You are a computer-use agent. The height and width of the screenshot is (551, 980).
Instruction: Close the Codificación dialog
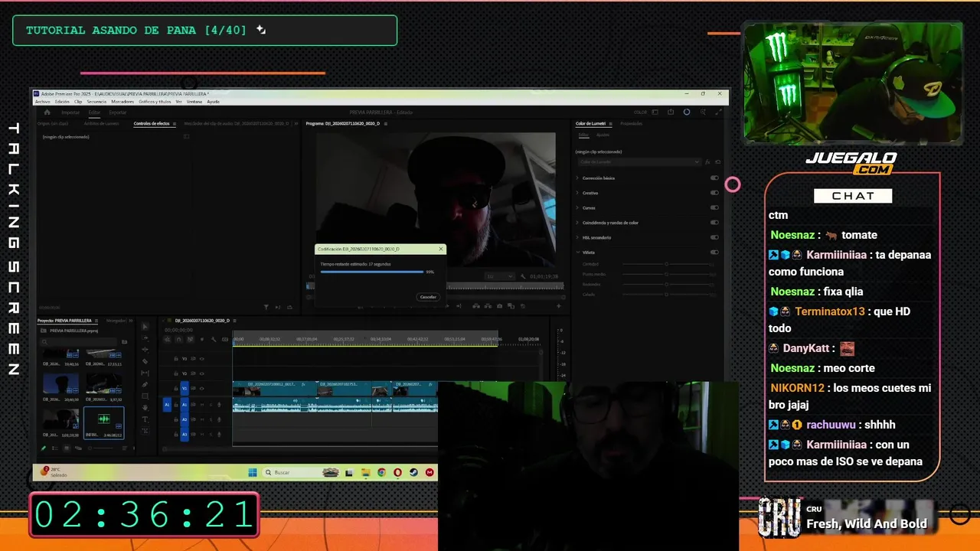click(x=441, y=249)
